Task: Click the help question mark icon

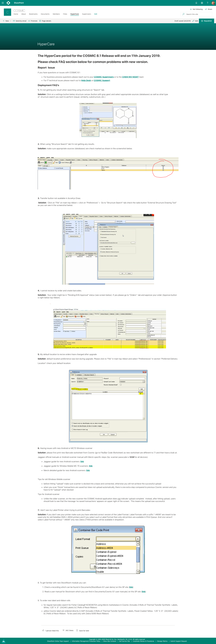Action: point(207,3)
